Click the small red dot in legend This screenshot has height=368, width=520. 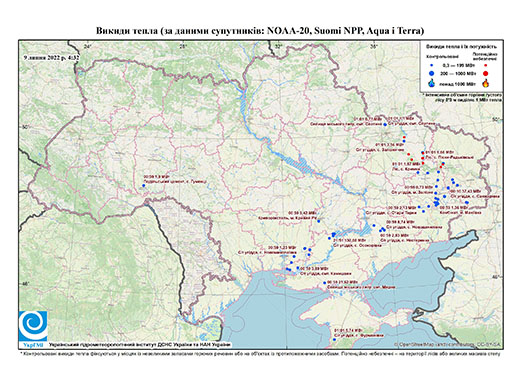tap(486, 65)
